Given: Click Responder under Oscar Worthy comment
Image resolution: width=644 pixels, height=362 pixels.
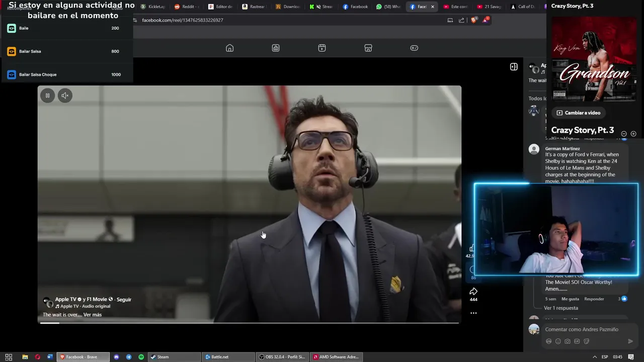Looking at the screenshot, I should pyautogui.click(x=594, y=299).
